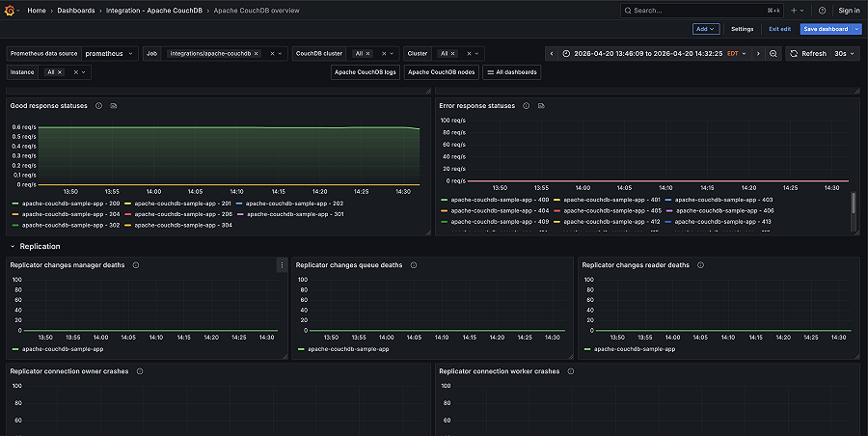
Task: Save the dashboard
Action: coord(826,29)
